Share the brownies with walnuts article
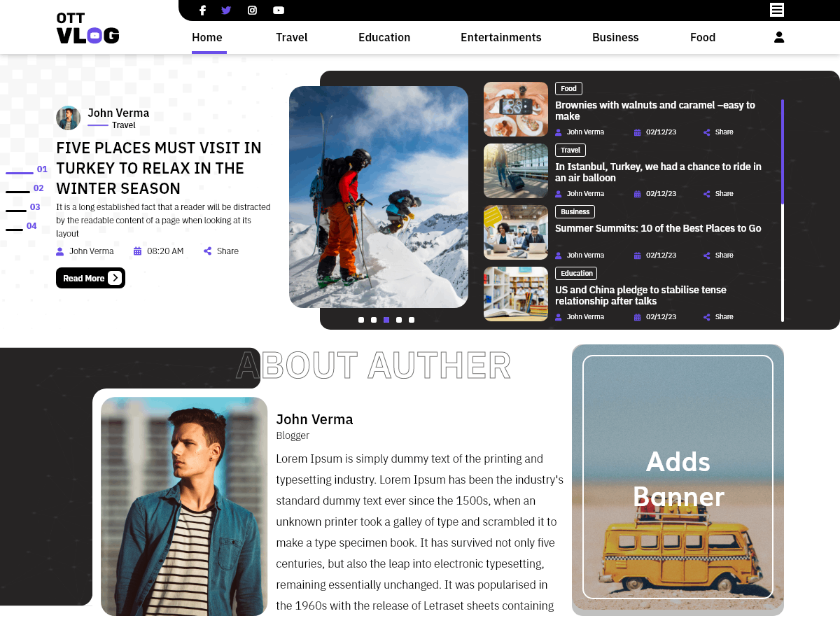The width and height of the screenshot is (840, 630). [718, 132]
